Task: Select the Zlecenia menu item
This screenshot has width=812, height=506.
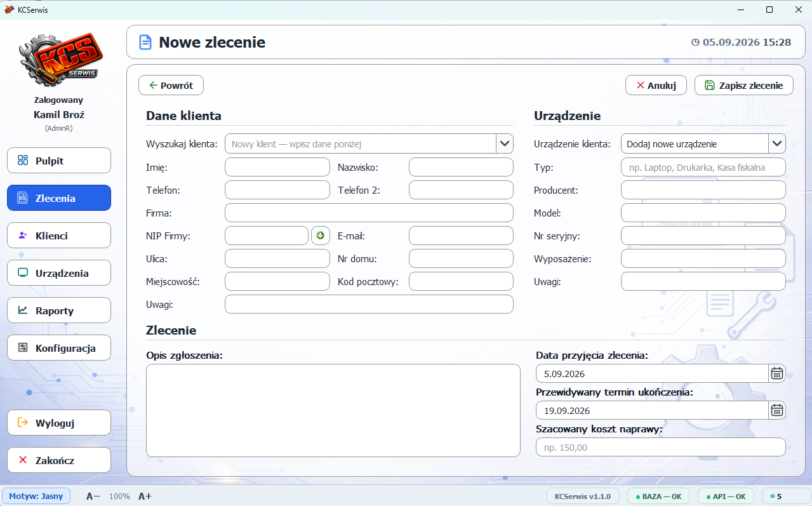Action: click(59, 198)
